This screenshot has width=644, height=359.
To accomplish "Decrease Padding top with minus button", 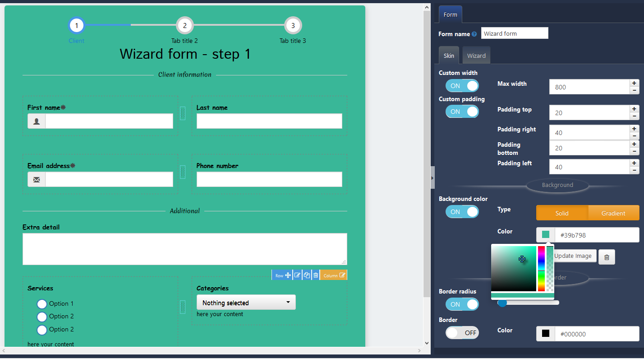I will coord(635,117).
